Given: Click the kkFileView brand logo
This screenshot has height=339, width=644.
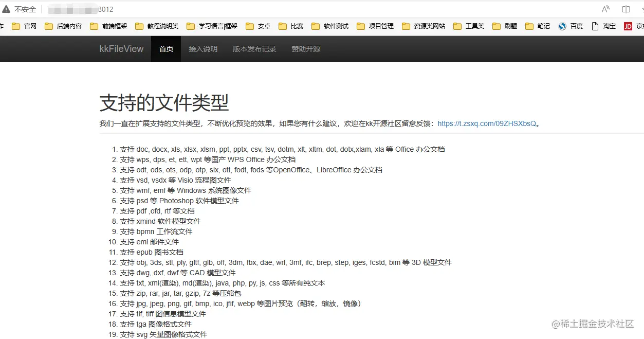Looking at the screenshot, I should [122, 49].
